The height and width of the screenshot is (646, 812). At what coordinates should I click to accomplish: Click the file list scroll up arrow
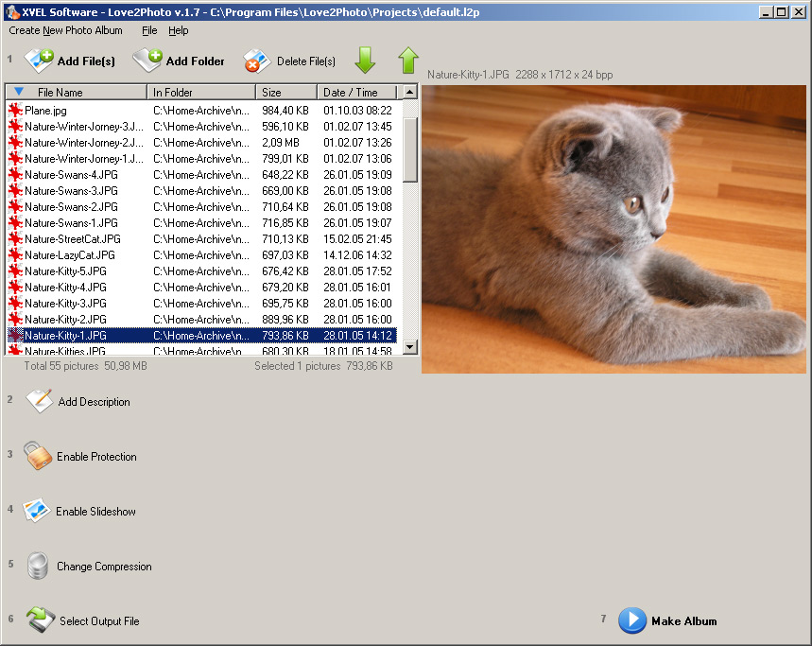coord(409,92)
